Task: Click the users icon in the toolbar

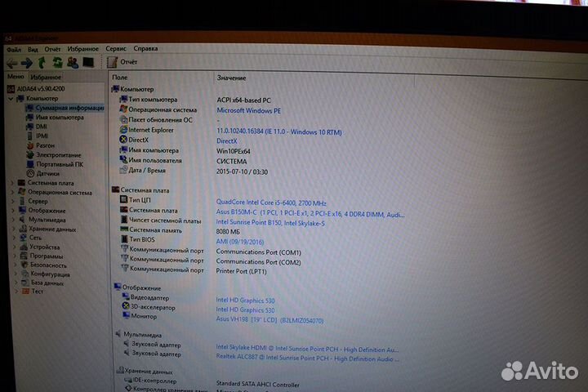Action: click(73, 63)
